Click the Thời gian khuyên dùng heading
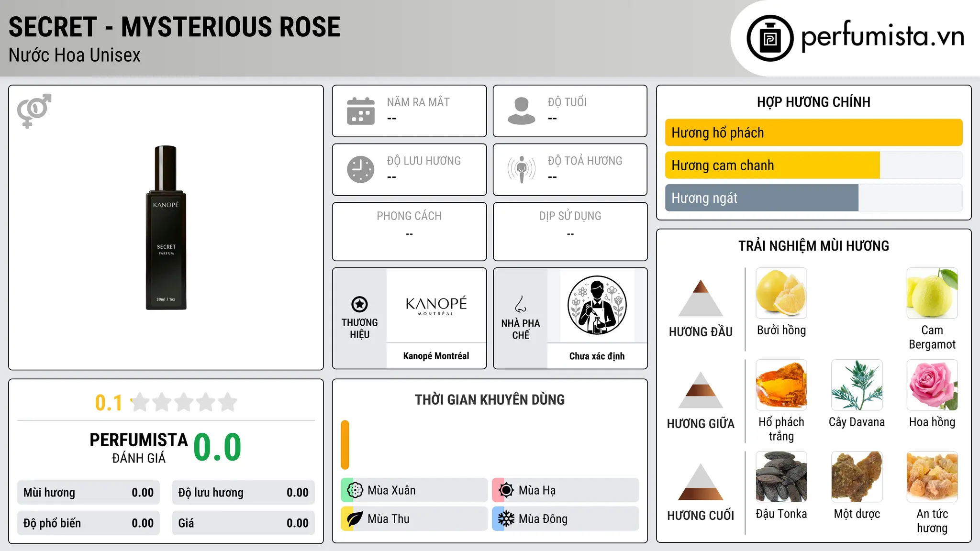980x551 pixels. coord(490,399)
